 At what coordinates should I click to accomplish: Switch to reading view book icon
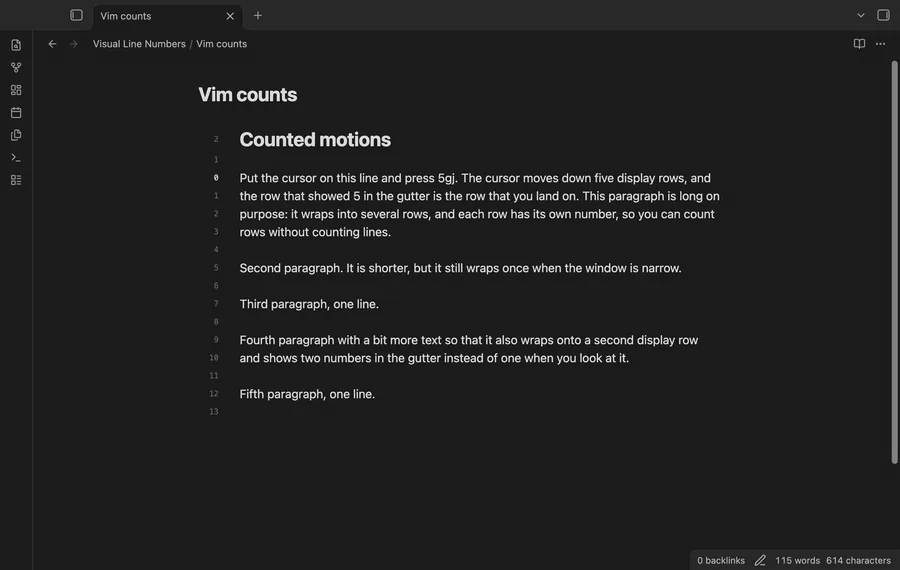coord(859,44)
